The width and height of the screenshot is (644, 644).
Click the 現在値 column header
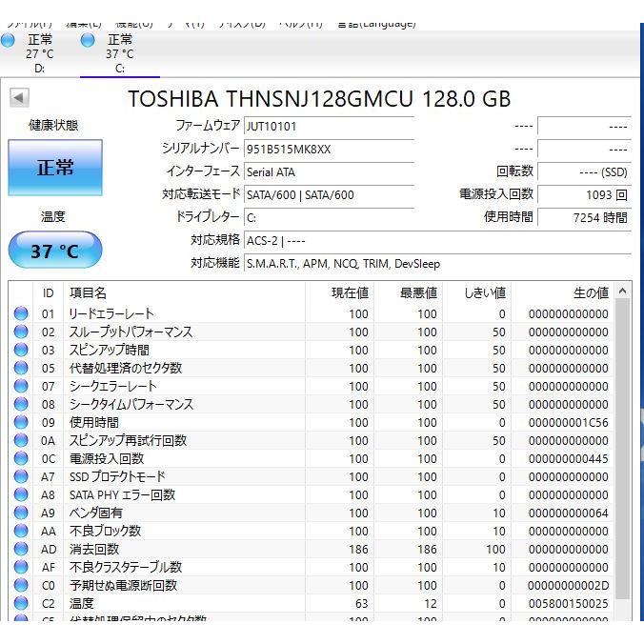click(x=340, y=292)
